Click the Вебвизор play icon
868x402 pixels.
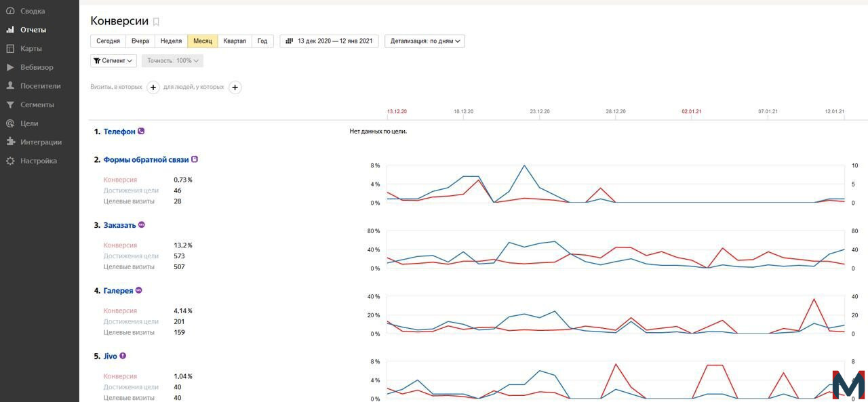tap(10, 67)
